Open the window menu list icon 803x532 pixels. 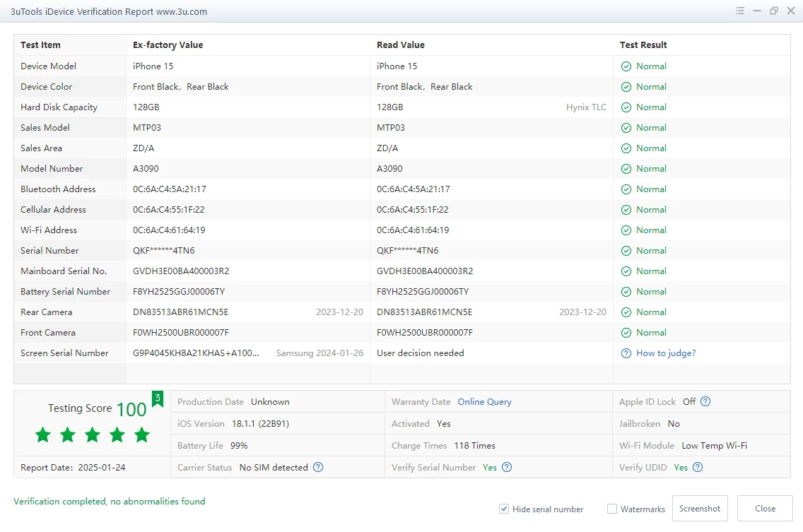[740, 11]
